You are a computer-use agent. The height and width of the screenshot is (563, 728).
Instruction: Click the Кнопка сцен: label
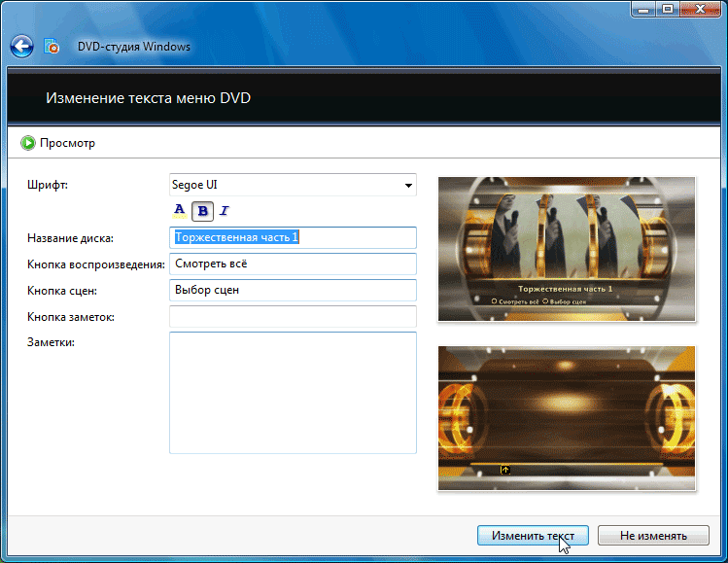click(x=62, y=291)
